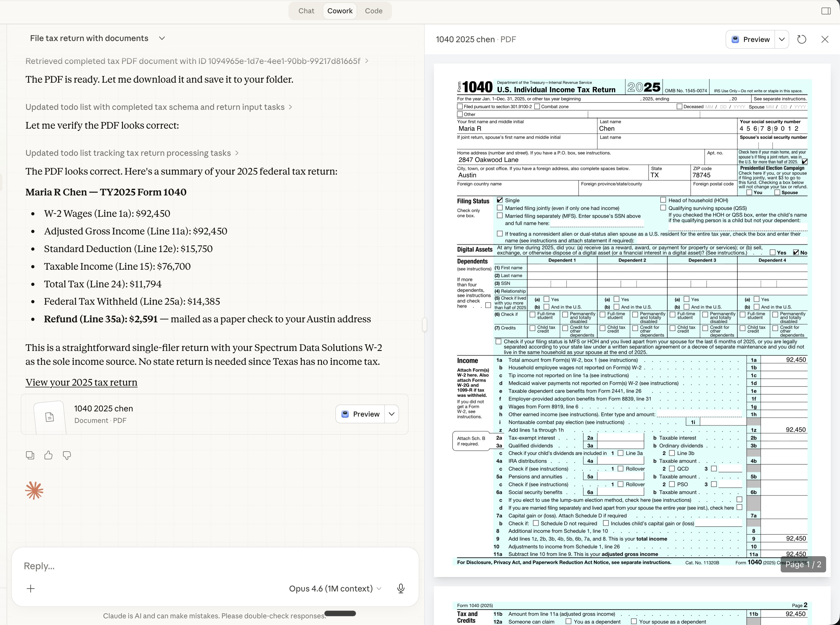Give a thumbs up to the response
Viewport: 840px width, 625px height.
pyautogui.click(x=49, y=455)
